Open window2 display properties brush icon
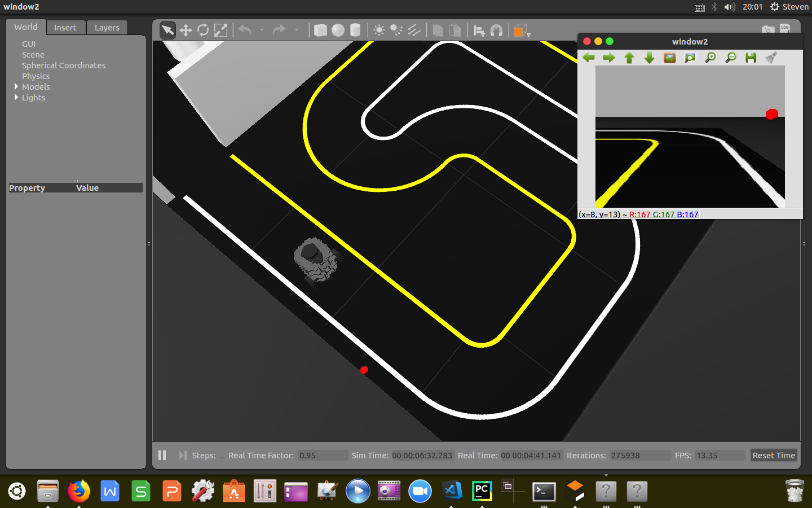The width and height of the screenshot is (812, 508). pos(771,58)
